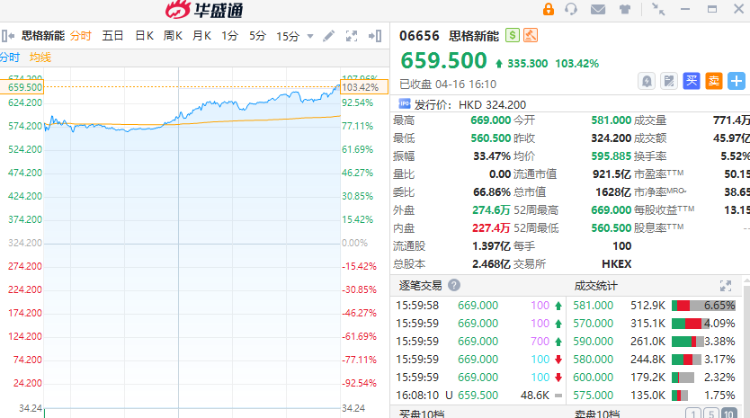Click the stock code 06656
Viewport: 750px width, 418px height.
click(x=419, y=36)
